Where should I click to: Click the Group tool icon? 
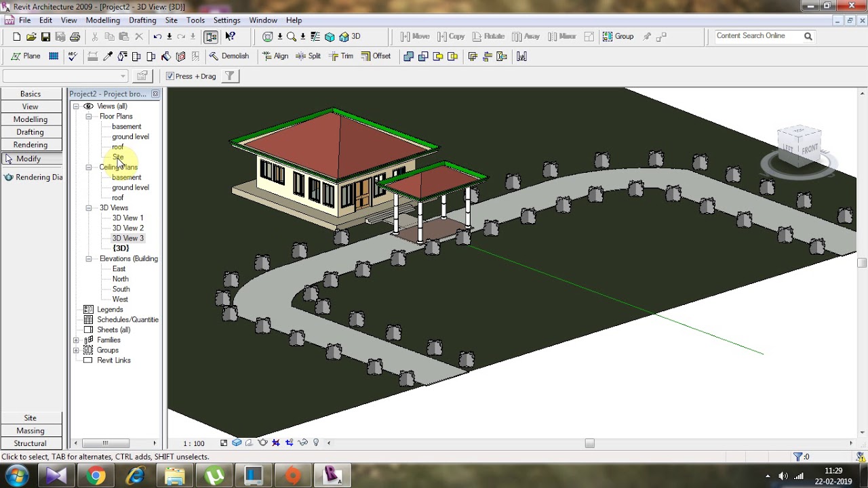618,37
